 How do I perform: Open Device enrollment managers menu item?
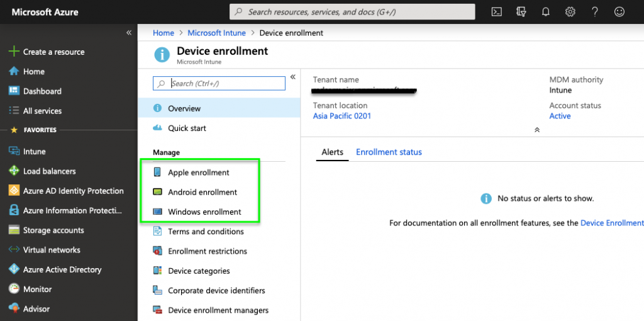click(x=219, y=310)
